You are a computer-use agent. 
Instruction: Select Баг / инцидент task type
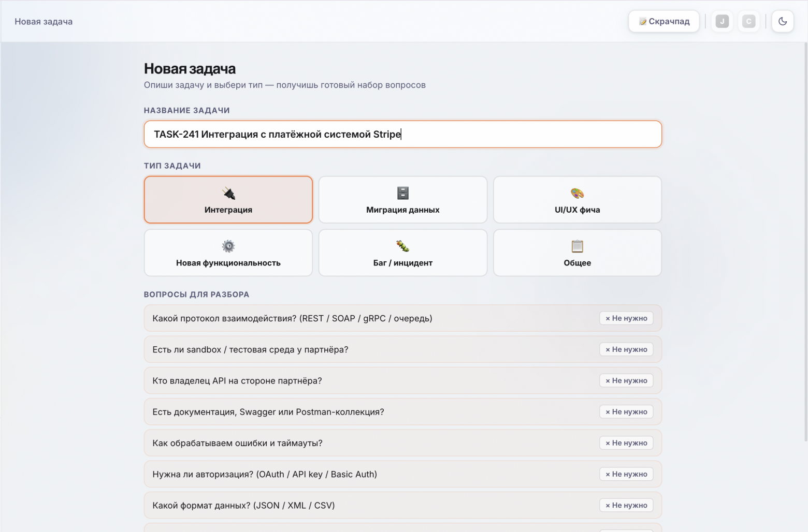point(402,253)
